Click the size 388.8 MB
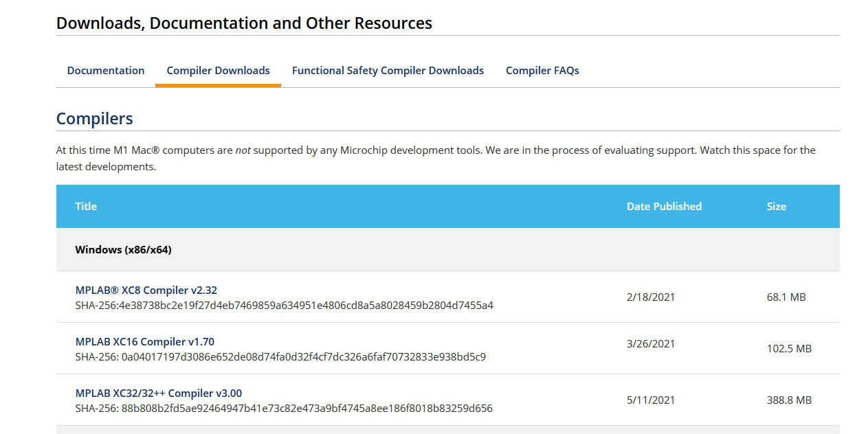Screen dimensions: 868x434 tap(789, 400)
